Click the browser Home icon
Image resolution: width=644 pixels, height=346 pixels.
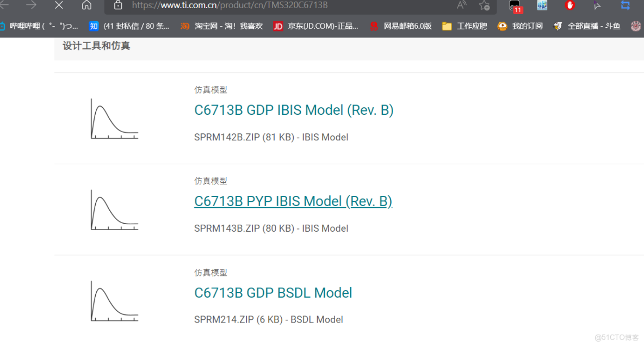[86, 5]
